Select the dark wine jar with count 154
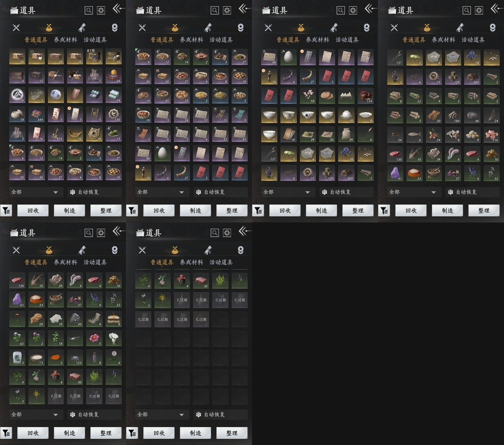 coord(365,95)
